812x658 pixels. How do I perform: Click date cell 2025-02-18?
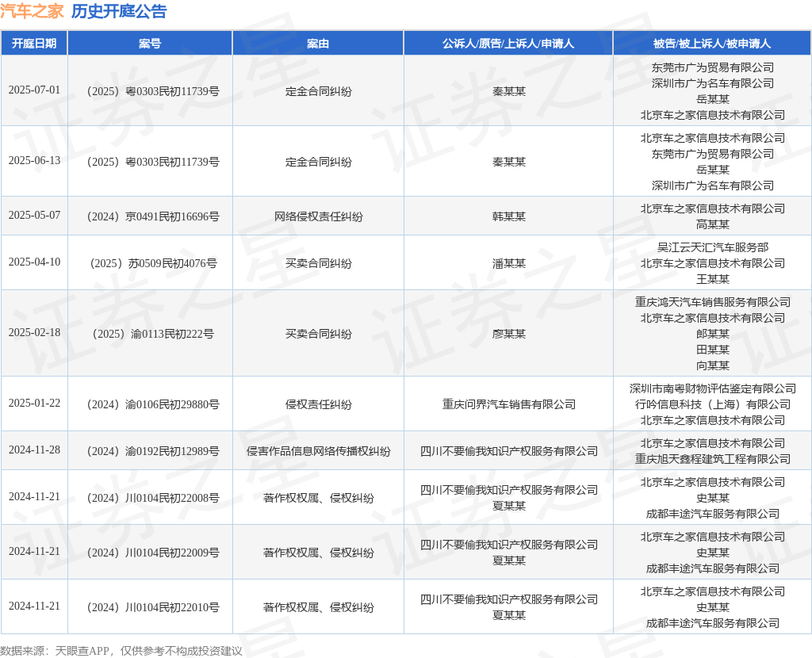pyautogui.click(x=34, y=332)
